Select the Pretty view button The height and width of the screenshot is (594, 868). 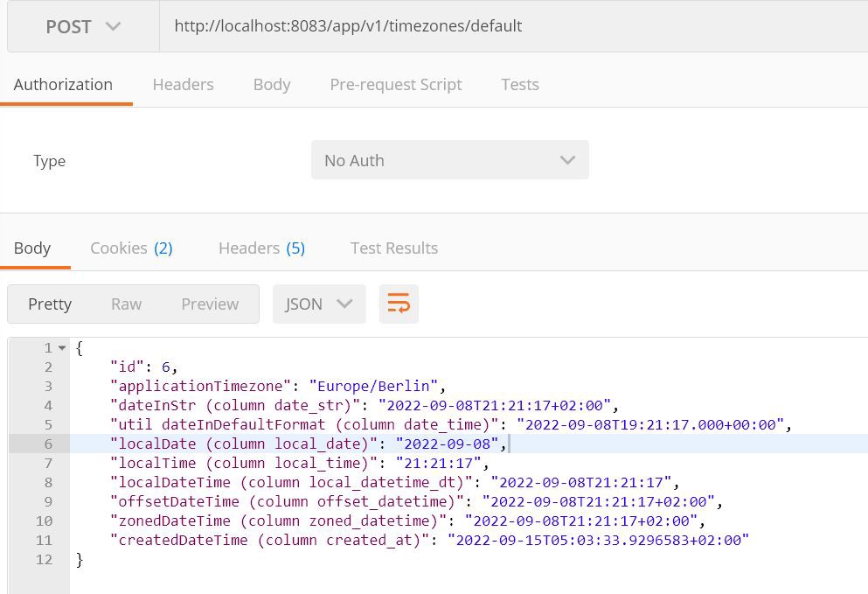[x=50, y=304]
